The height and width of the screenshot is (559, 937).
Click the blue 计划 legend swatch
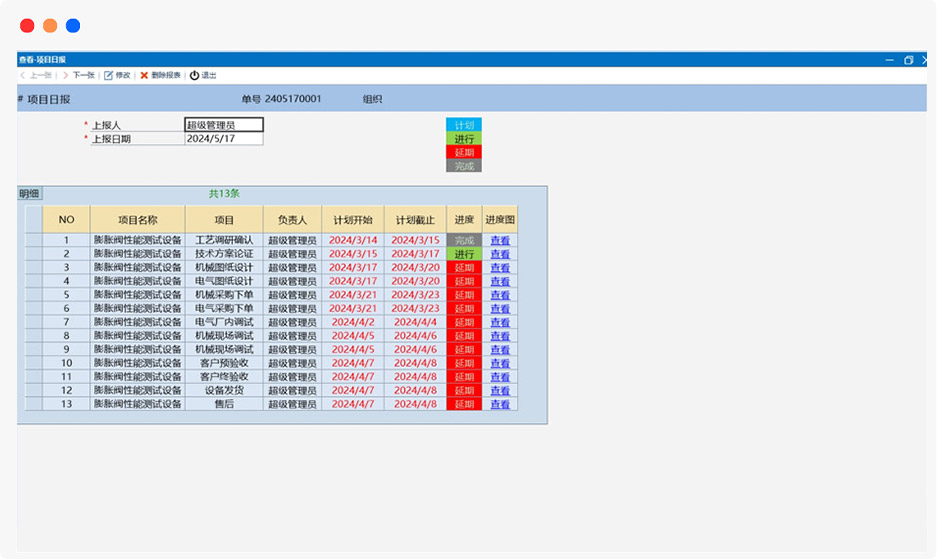click(463, 125)
